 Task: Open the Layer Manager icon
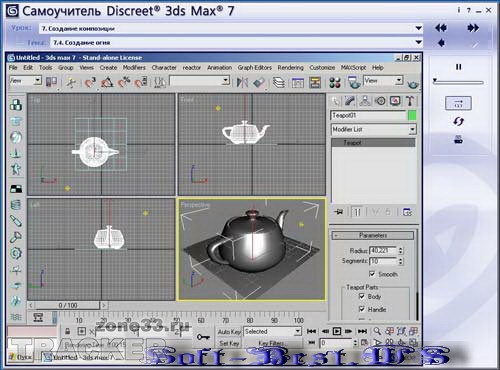pyautogui.click(x=279, y=82)
